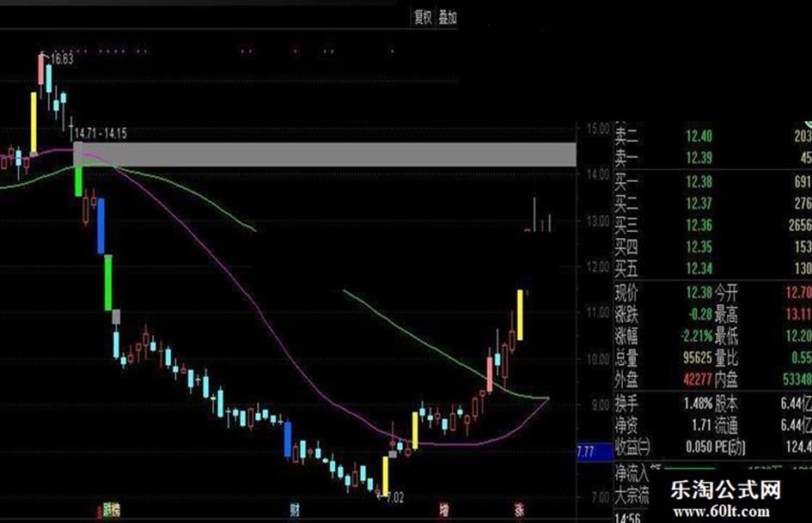This screenshot has height=523, width=812.
Task: Click the 卖二 ask price 12.40
Action: tap(699, 137)
